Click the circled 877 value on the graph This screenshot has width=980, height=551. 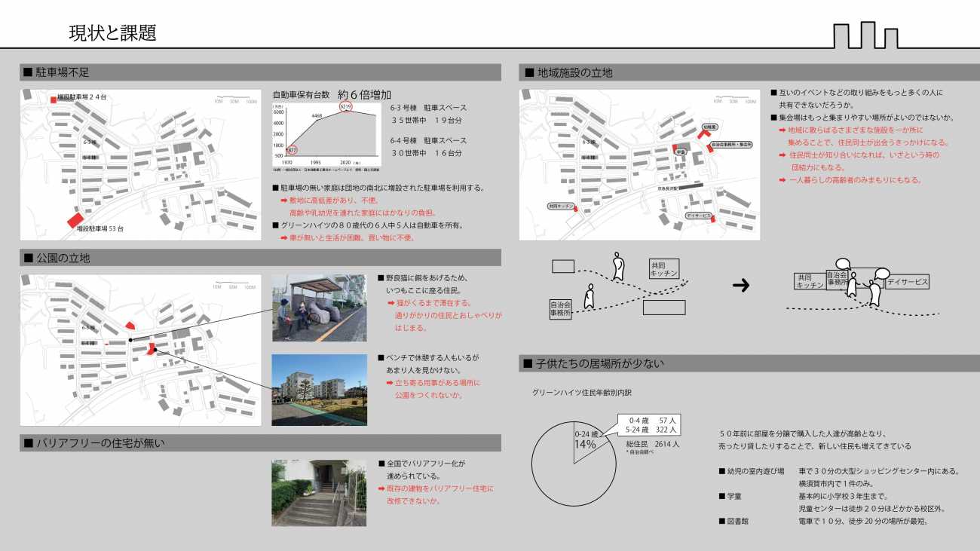tap(291, 150)
